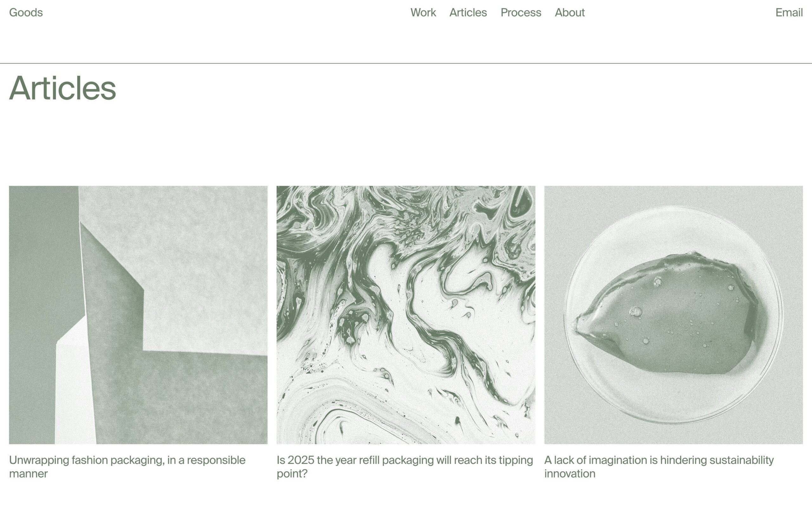Open the folded paper article thumbnail
Screen dimensions: 812x507
(138, 315)
